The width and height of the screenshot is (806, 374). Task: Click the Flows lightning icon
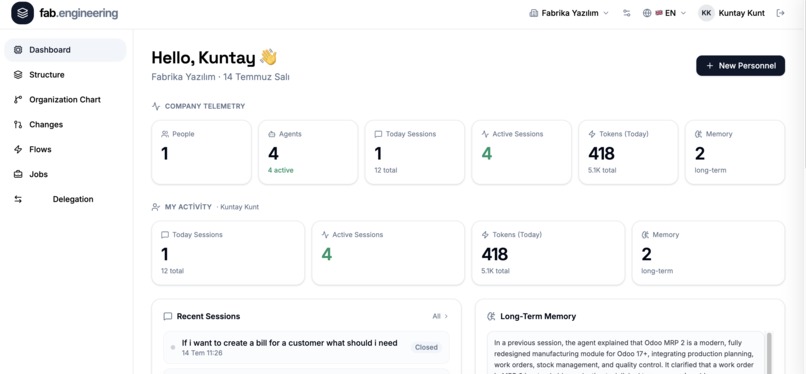click(18, 149)
